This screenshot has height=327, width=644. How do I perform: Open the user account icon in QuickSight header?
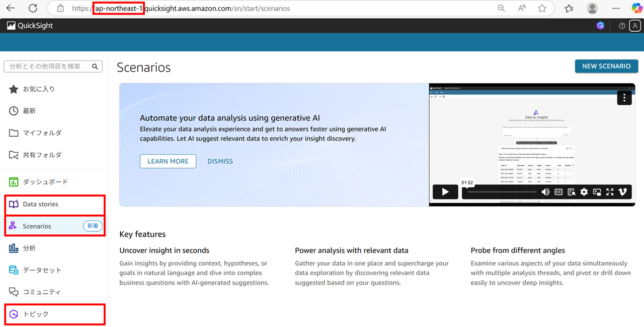coord(635,26)
